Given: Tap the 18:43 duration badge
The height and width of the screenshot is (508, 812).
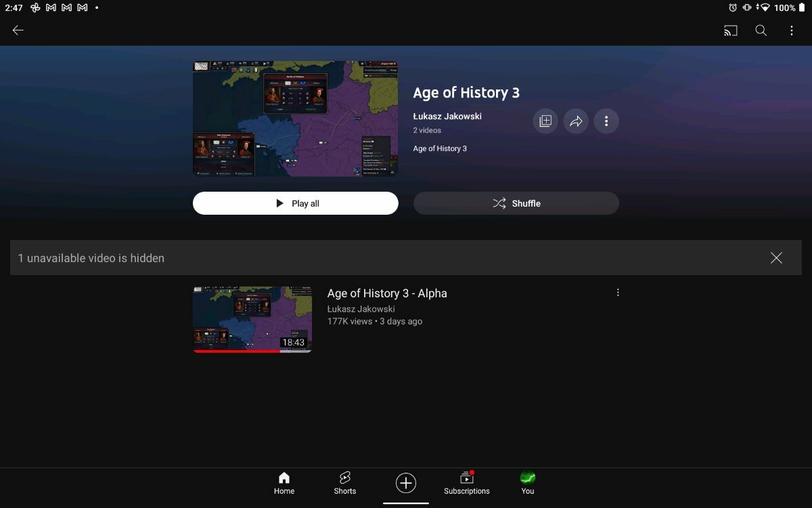Looking at the screenshot, I should coord(294,343).
